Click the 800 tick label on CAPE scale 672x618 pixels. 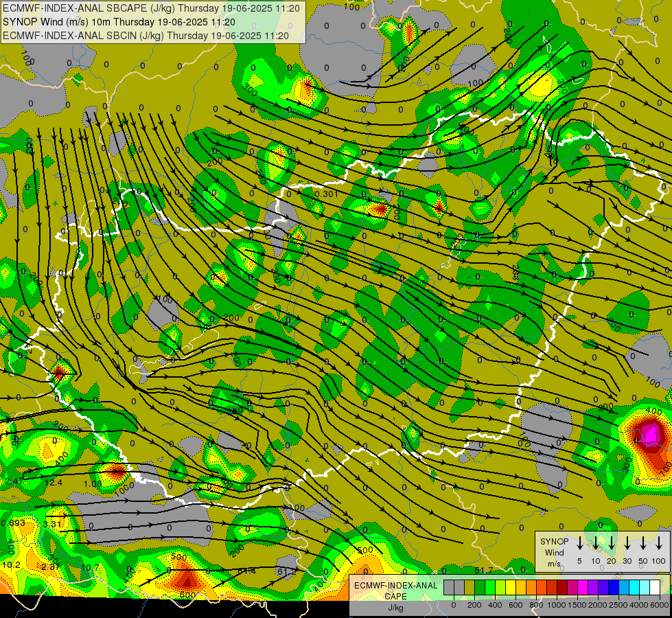(536, 605)
